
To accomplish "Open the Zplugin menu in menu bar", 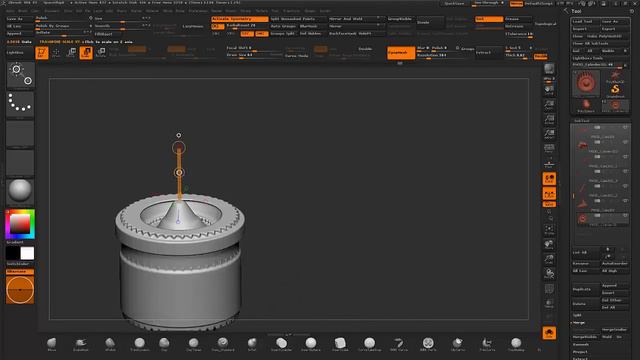I will [310, 11].
